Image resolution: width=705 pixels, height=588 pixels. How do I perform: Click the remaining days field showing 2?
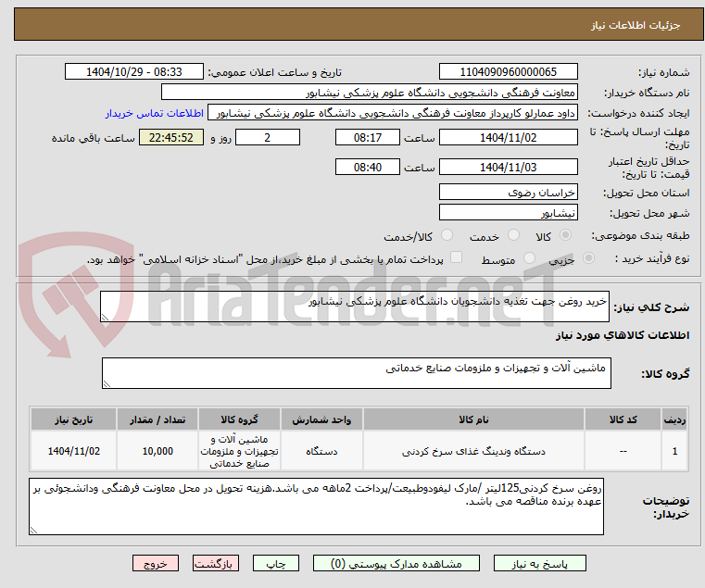click(268, 138)
